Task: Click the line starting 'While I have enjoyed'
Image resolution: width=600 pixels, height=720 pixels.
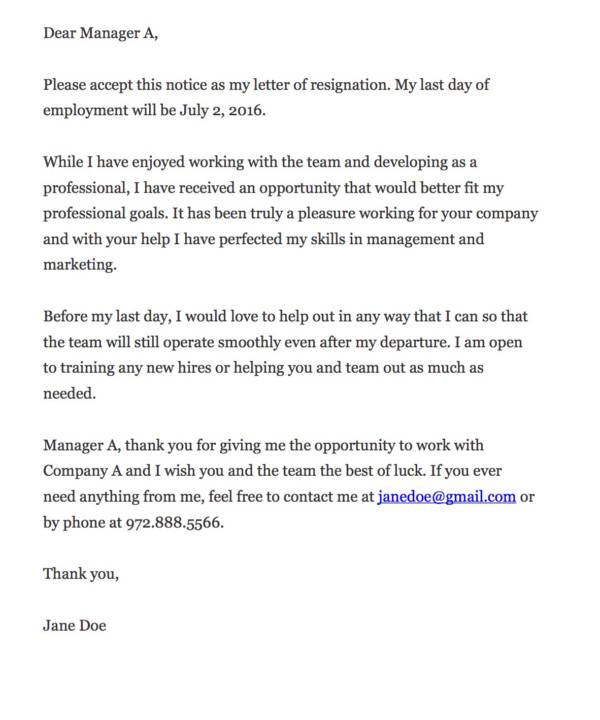Action: [x=260, y=162]
